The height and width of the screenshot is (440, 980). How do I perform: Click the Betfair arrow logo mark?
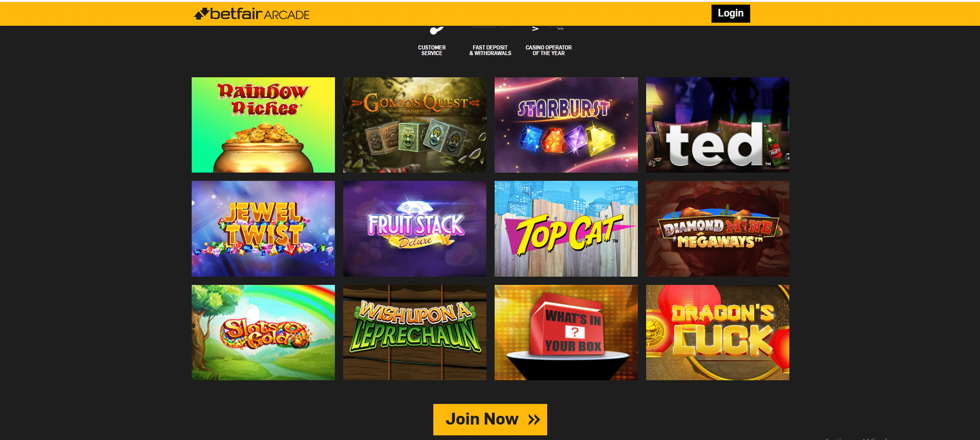click(x=201, y=14)
